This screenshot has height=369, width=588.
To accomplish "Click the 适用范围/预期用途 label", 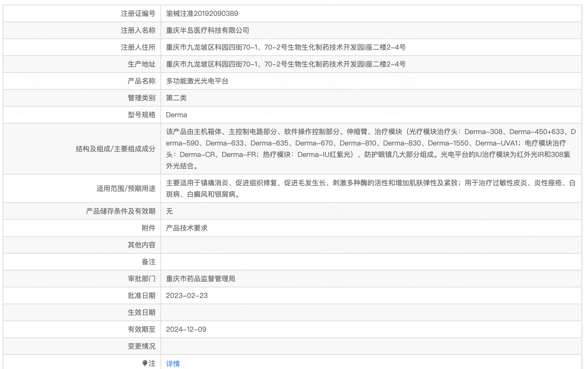I will point(126,188).
